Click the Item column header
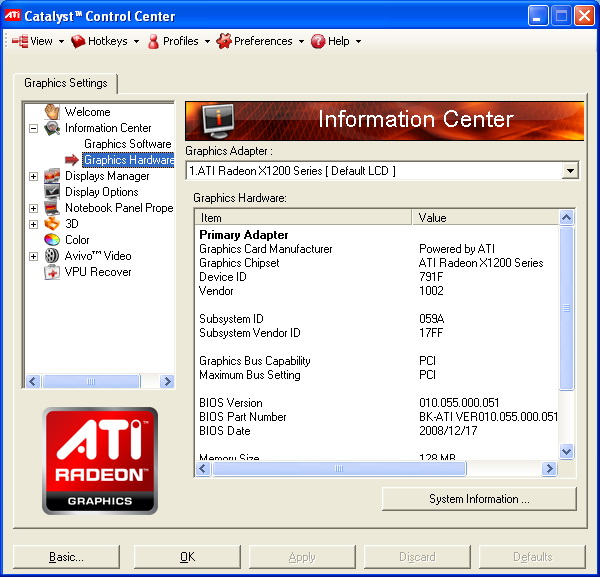This screenshot has width=600, height=577. click(303, 217)
